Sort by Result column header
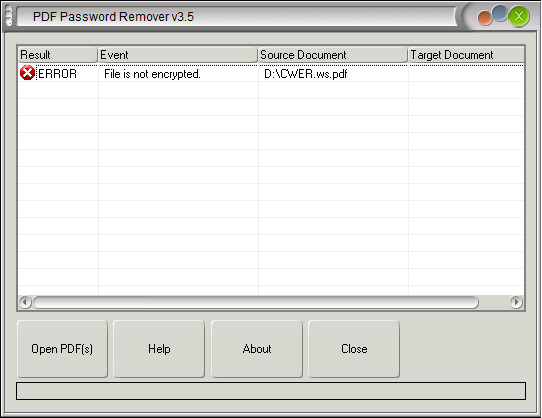Viewport: 542px width, 418px height. coord(58,55)
